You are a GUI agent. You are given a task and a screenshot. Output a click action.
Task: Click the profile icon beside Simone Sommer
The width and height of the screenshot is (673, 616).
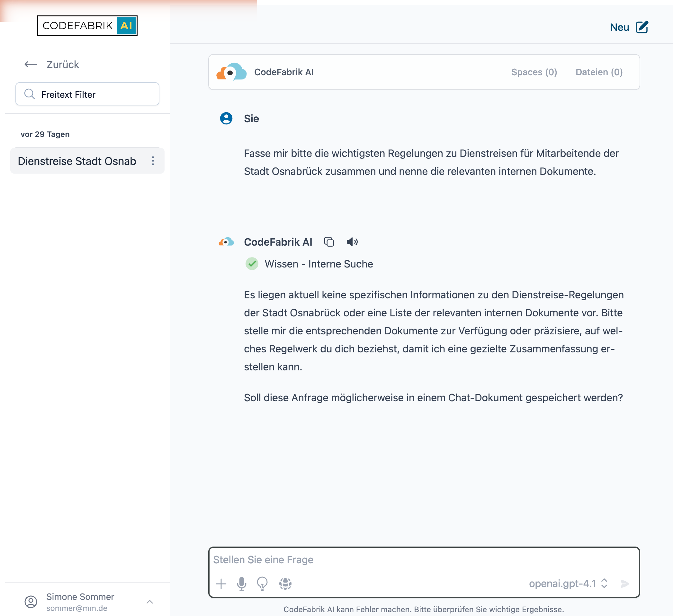pyautogui.click(x=31, y=602)
